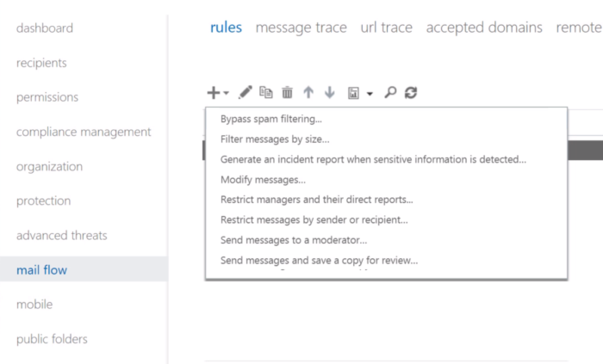Viewport: 603px width, 364px height.
Task: Click the move up arrow icon
Action: tap(308, 93)
